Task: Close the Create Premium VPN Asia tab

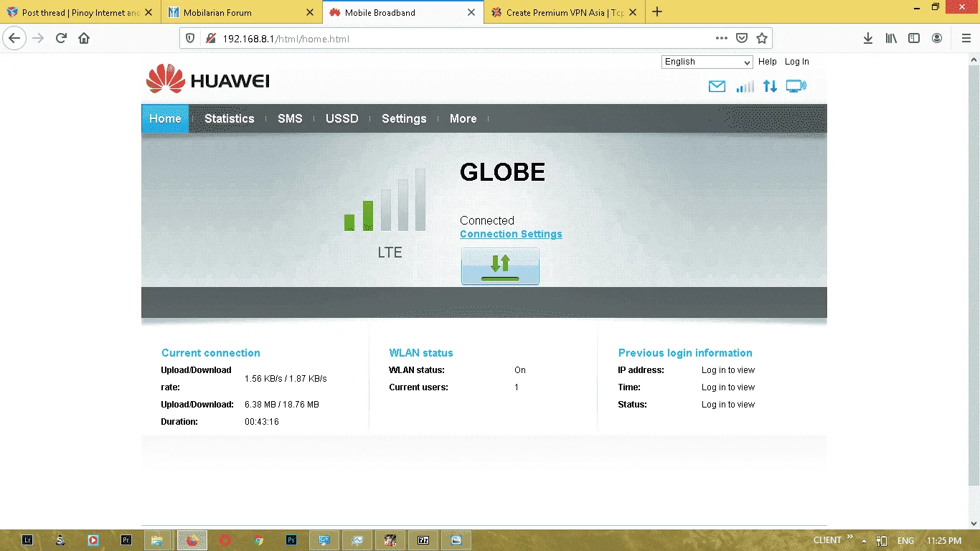Action: [633, 12]
